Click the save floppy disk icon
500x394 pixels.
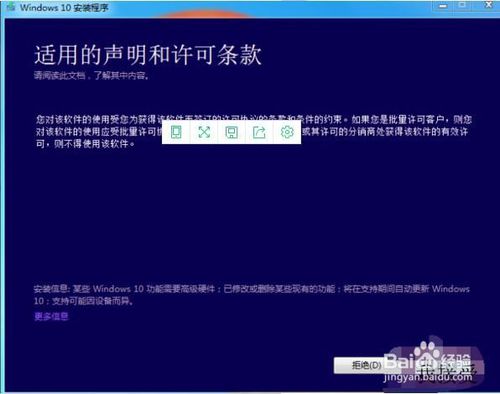click(232, 132)
